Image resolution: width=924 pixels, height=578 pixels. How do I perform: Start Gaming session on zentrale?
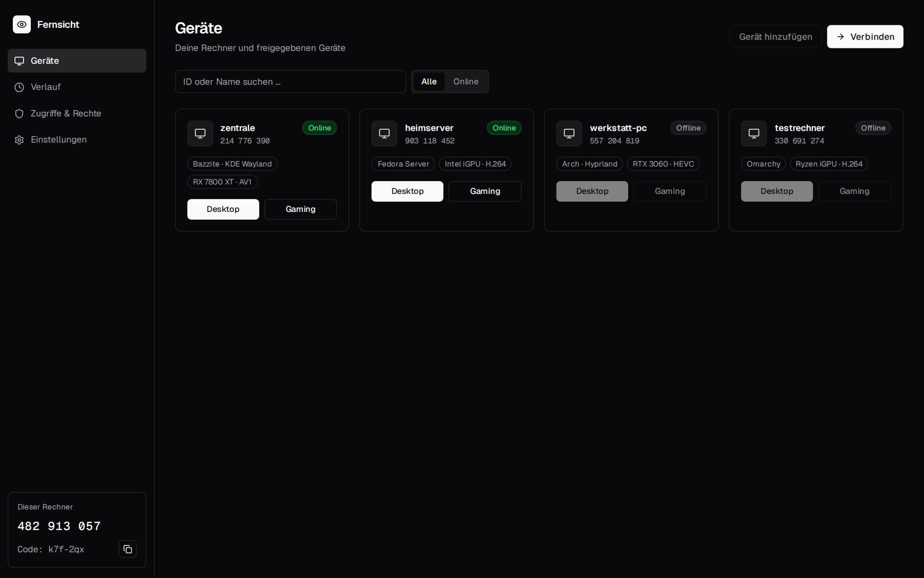click(300, 209)
